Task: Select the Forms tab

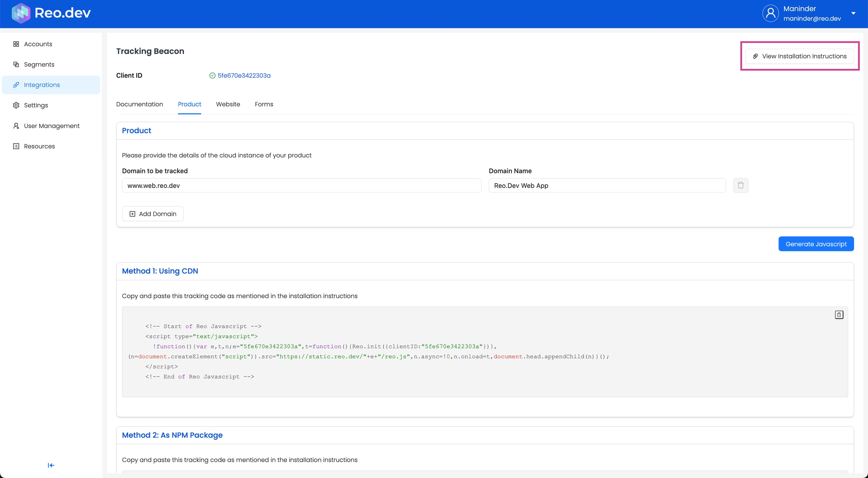Action: pos(264,104)
